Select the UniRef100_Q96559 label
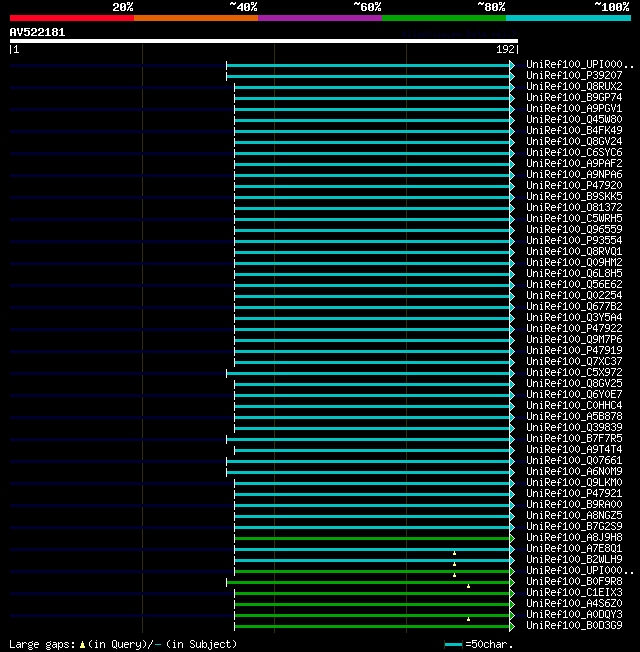 pyautogui.click(x=574, y=230)
